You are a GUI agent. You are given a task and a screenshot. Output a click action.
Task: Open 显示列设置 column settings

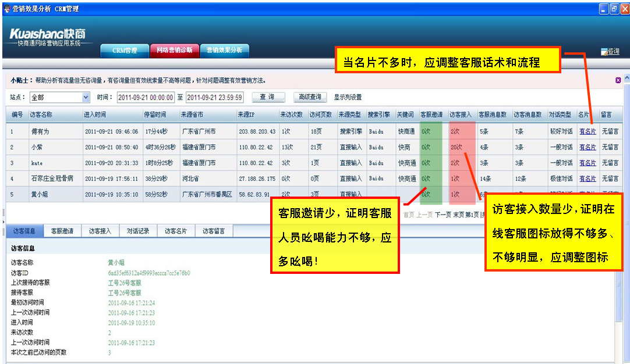click(x=348, y=97)
